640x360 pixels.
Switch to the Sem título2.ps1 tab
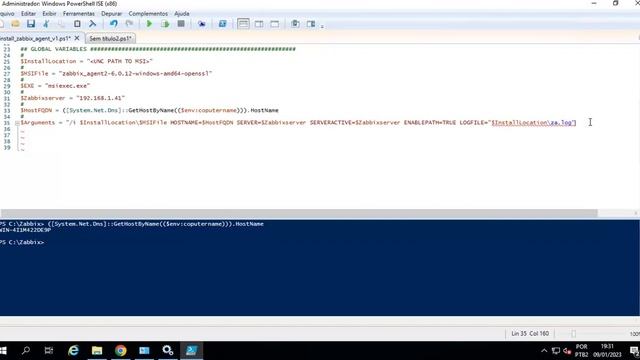[x=110, y=38]
